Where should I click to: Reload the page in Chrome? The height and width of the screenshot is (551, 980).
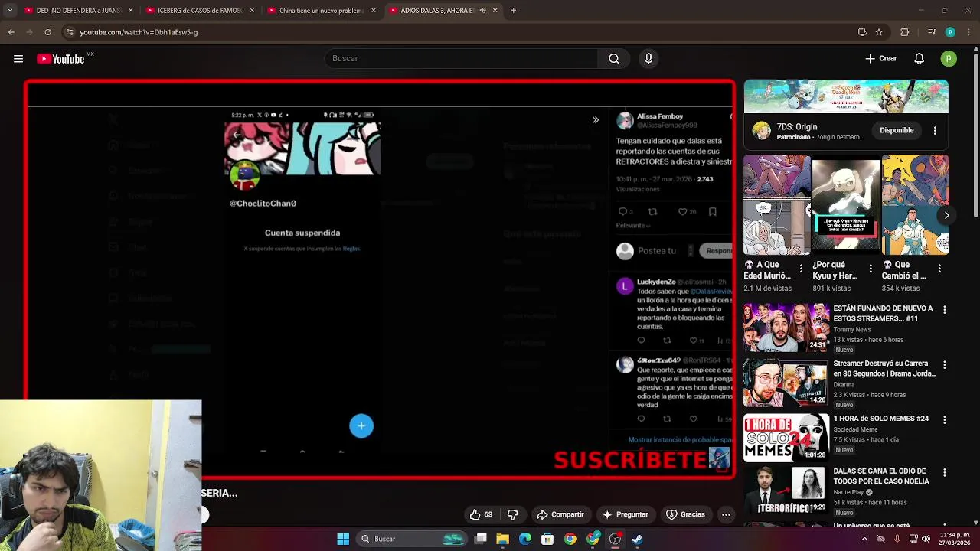pos(47,32)
